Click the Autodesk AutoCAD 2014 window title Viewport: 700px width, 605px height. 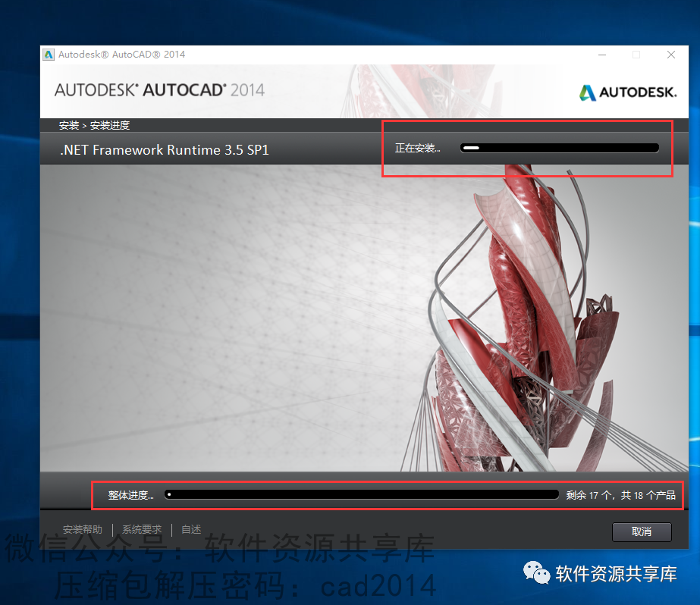click(x=121, y=55)
